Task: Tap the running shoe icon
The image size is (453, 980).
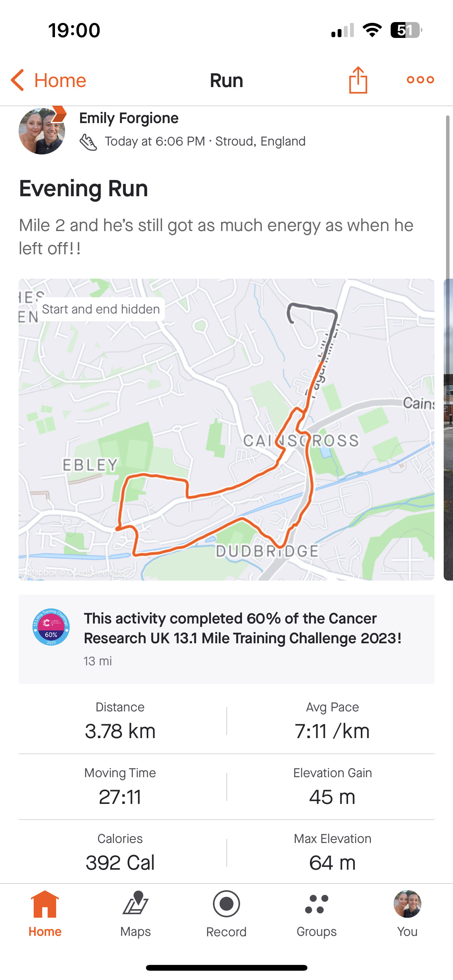Action: (88, 142)
